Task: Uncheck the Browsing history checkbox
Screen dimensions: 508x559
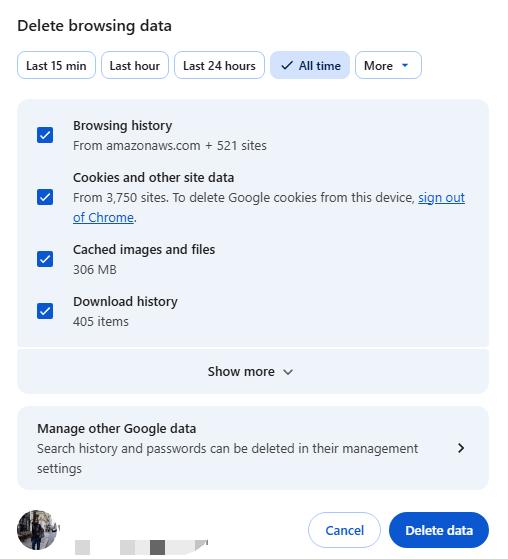Action: [45, 135]
